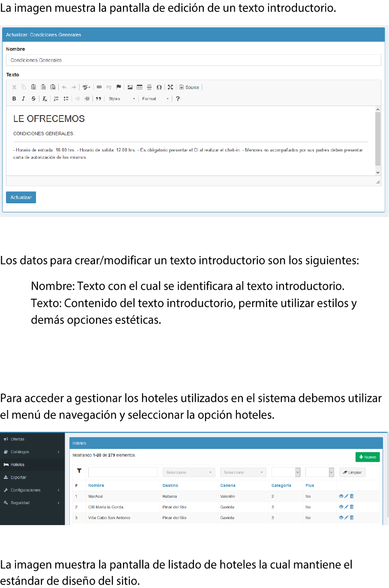View Villa Cabo San Antonio eye icon
This screenshot has height=588, width=389.
coord(341,517)
